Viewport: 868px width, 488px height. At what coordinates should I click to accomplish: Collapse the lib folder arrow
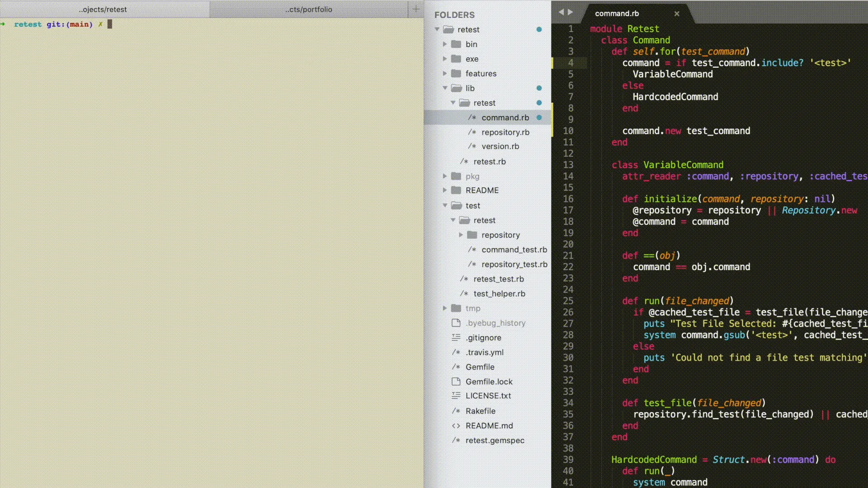(x=445, y=88)
